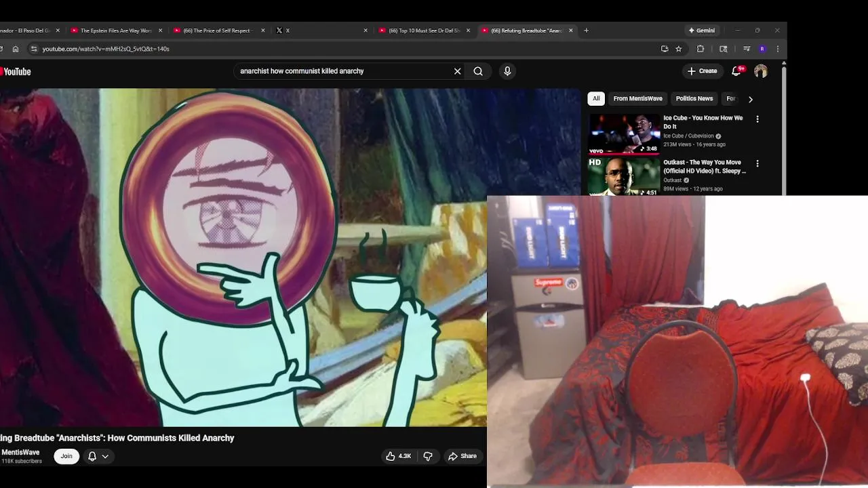
Task: Open the browser extensions puzzle icon
Action: [701, 49]
